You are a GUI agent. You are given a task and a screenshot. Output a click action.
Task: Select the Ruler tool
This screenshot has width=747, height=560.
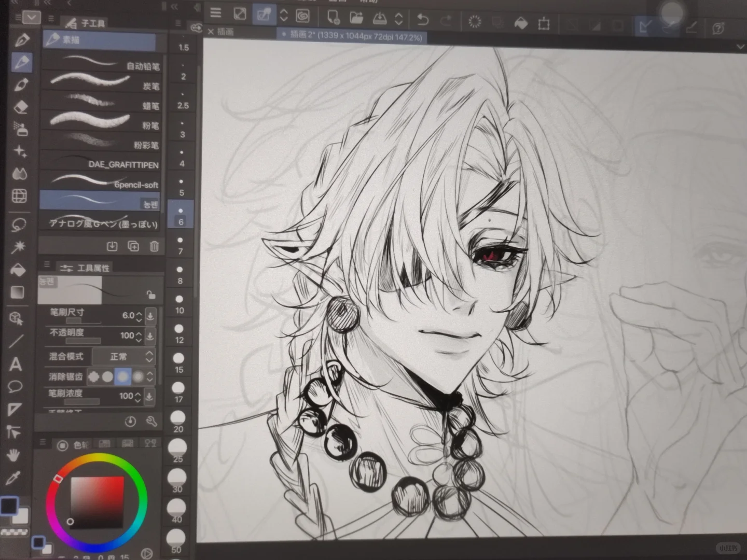[x=15, y=410]
